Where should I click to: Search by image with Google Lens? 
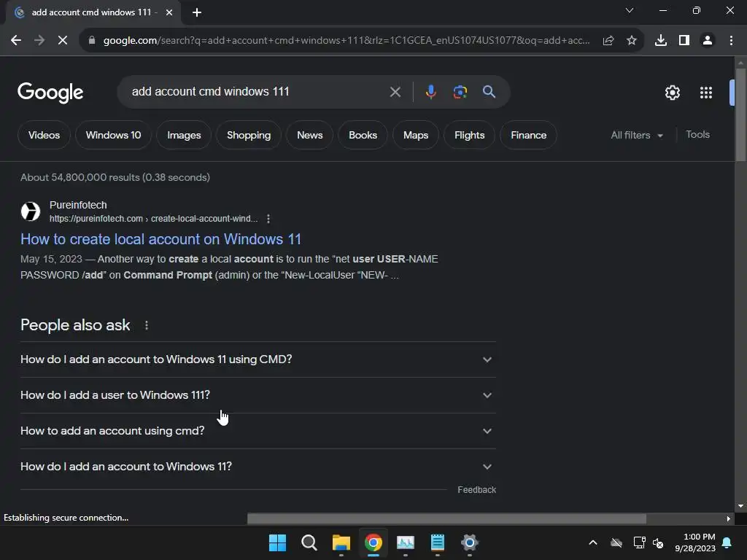tap(460, 92)
